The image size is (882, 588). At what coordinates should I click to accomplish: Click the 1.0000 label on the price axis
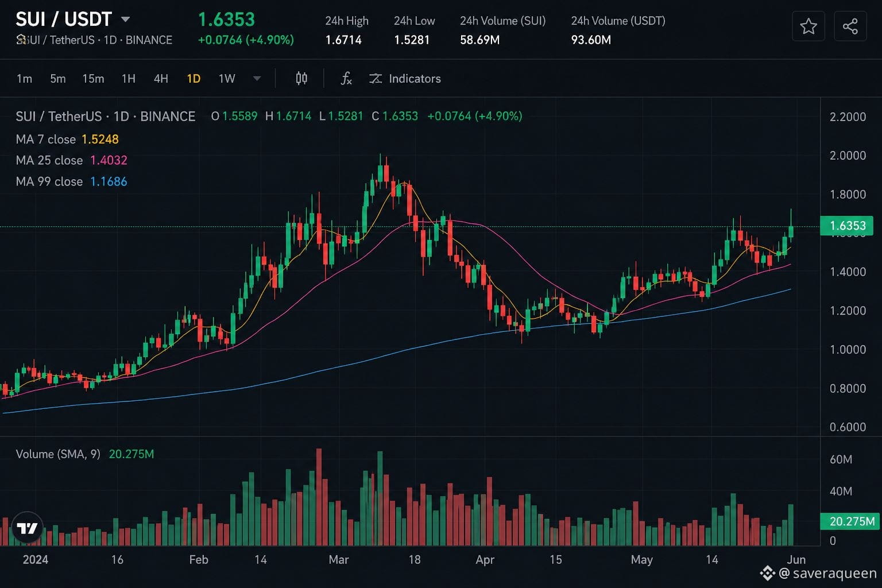tap(848, 350)
